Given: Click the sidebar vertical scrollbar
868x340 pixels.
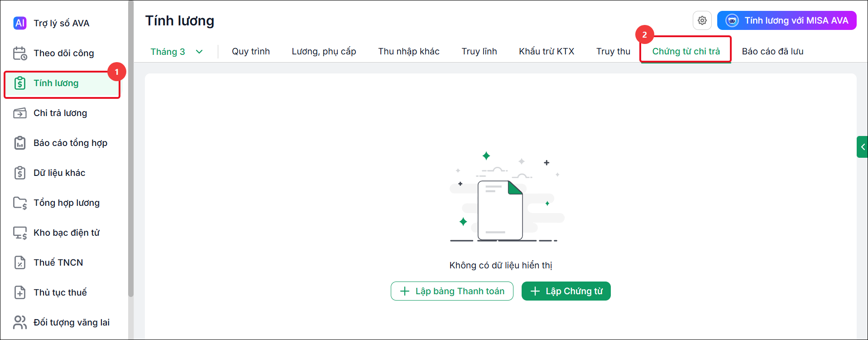Looking at the screenshot, I should pyautogui.click(x=131, y=149).
